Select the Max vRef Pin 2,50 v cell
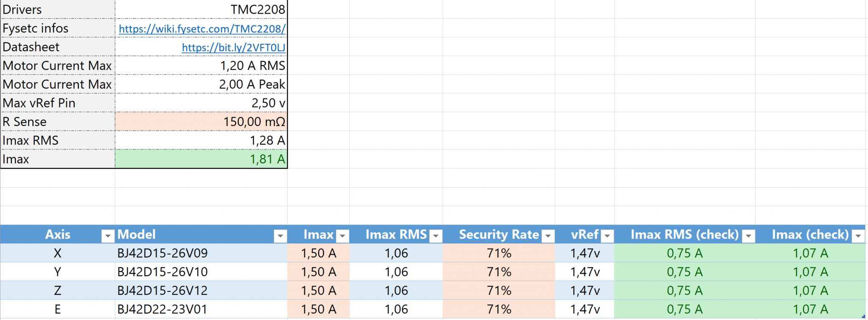The image size is (868, 320). (x=201, y=103)
